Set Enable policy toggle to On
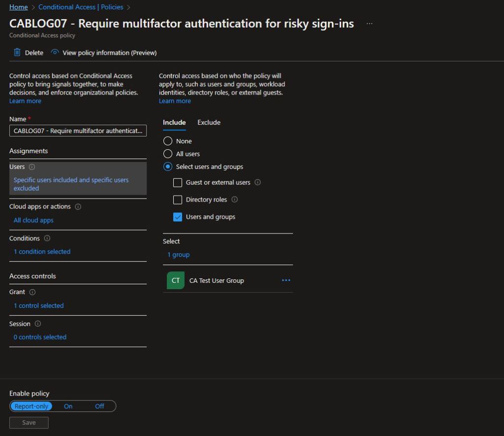The width and height of the screenshot is (504, 436). 68,406
